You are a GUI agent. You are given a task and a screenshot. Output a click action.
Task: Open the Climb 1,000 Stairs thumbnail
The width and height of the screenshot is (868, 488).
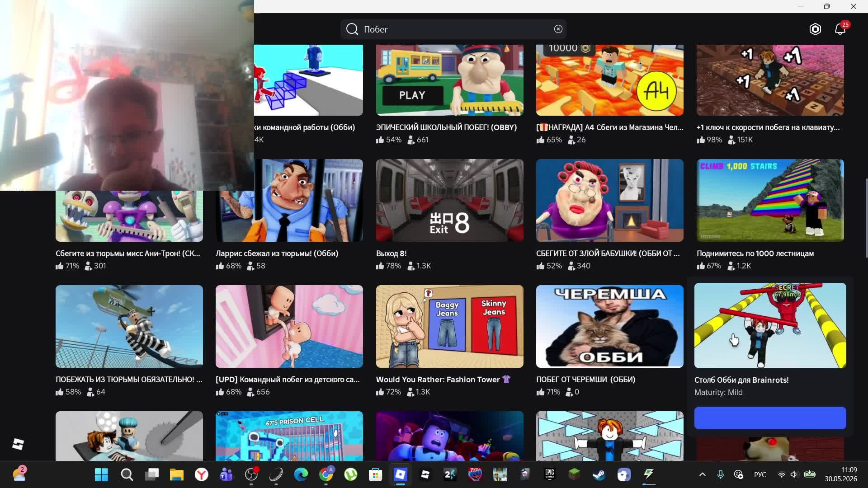(x=770, y=200)
